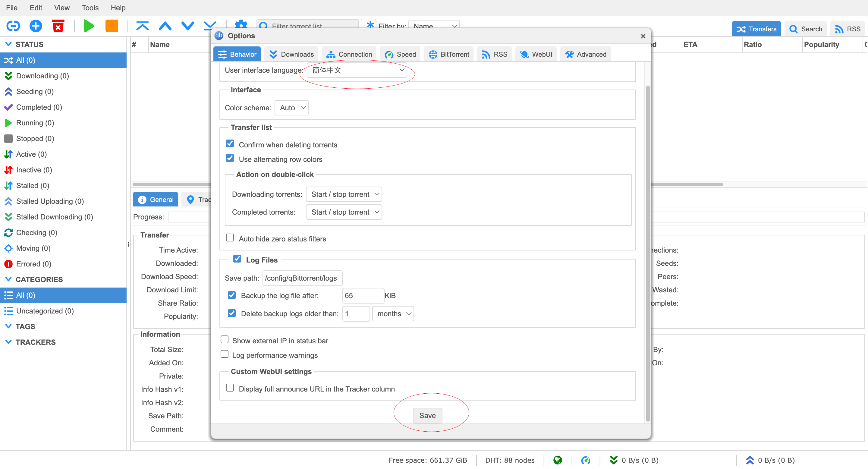Click the connection status globe icon

[x=558, y=460]
